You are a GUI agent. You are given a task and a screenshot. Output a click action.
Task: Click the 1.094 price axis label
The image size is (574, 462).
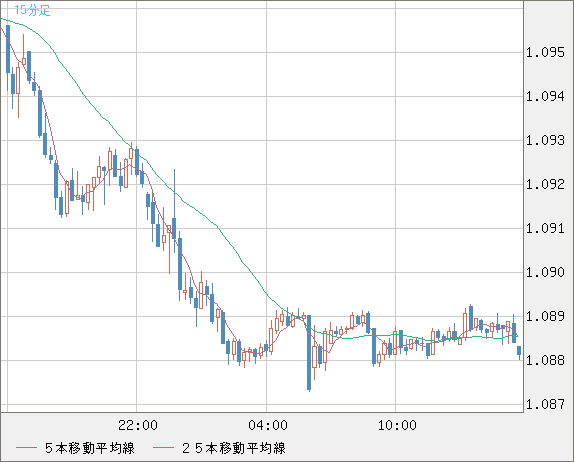click(545, 96)
